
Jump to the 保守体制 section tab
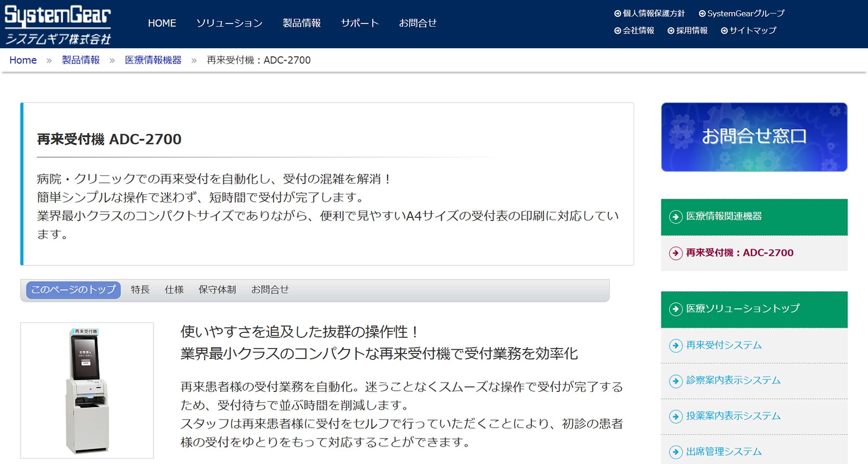217,290
